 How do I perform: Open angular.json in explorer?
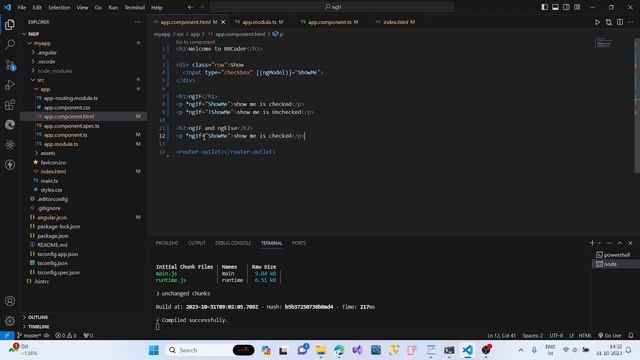coord(52,218)
